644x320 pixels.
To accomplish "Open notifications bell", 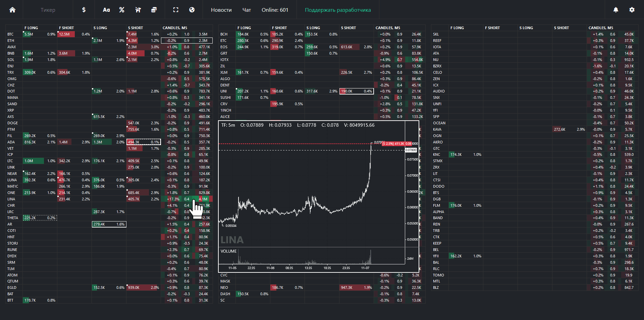I will pos(616,10).
